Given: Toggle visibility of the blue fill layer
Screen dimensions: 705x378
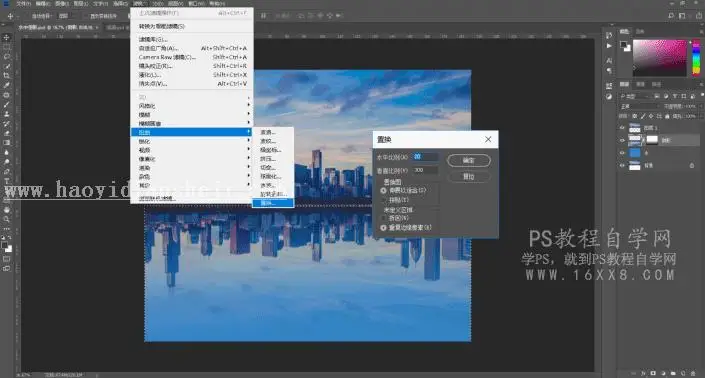Looking at the screenshot, I should (622, 153).
